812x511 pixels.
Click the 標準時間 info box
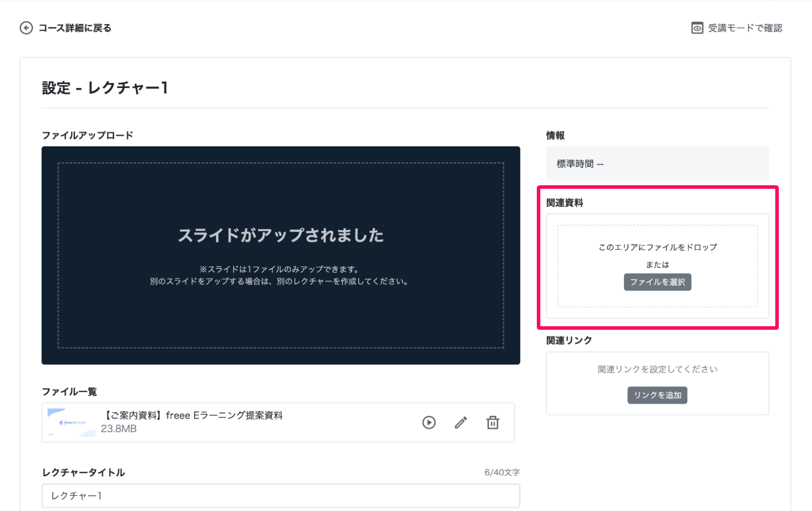[x=658, y=164]
